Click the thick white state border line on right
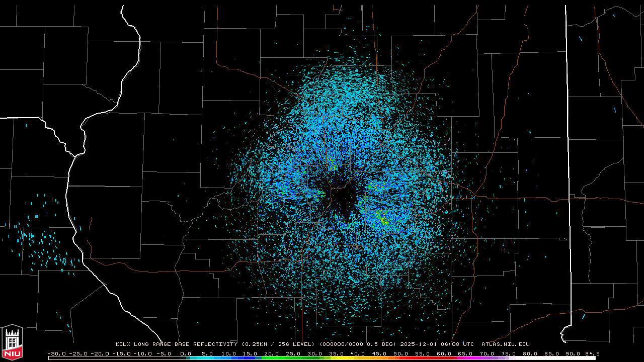The width and height of the screenshot is (644, 362). [x=569, y=151]
